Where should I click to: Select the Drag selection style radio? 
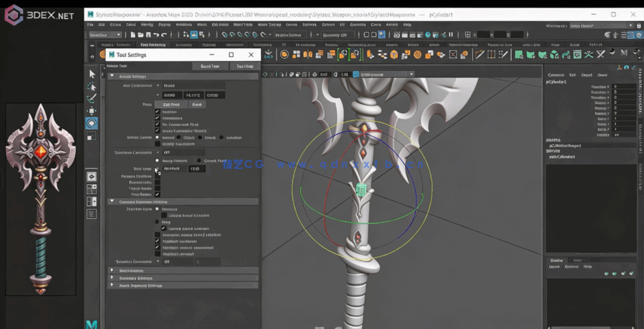[x=158, y=222]
